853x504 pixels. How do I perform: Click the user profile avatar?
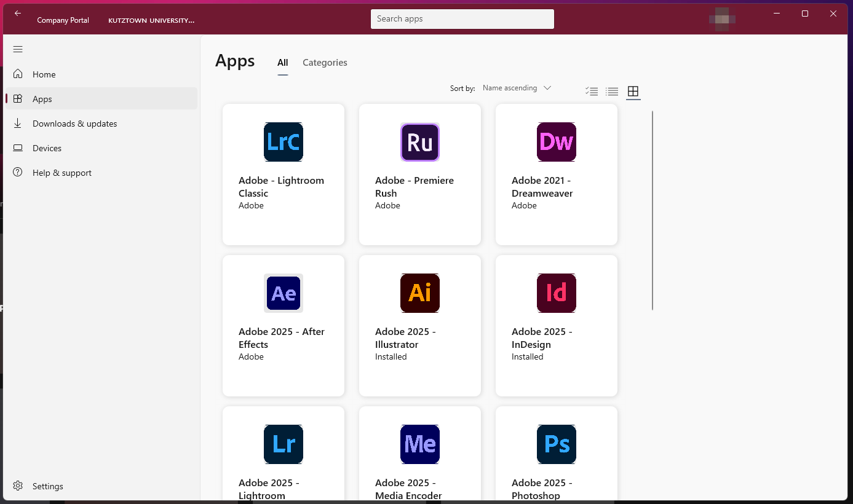coord(722,19)
